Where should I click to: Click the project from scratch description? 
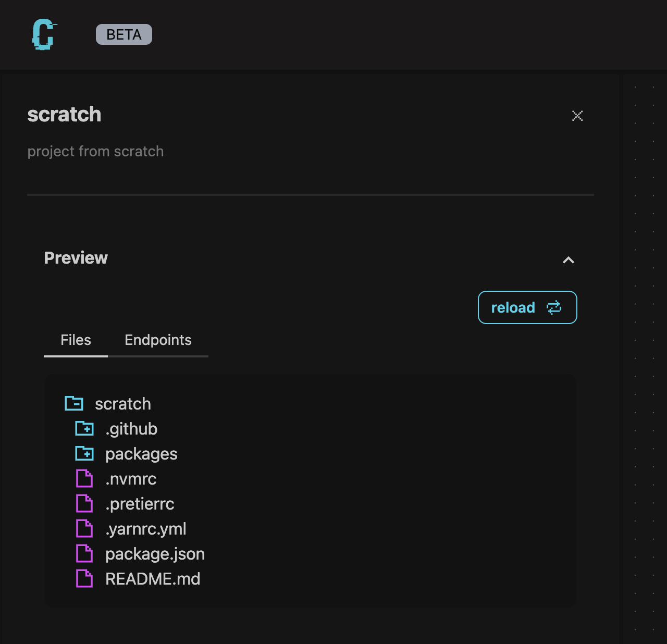coord(95,151)
